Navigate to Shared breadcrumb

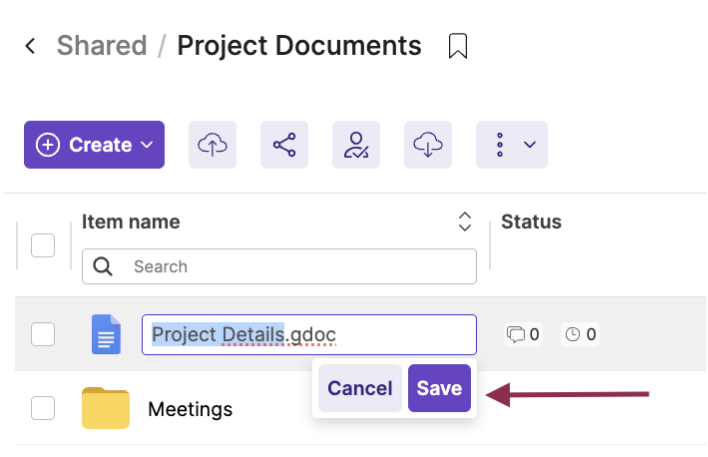click(x=101, y=46)
